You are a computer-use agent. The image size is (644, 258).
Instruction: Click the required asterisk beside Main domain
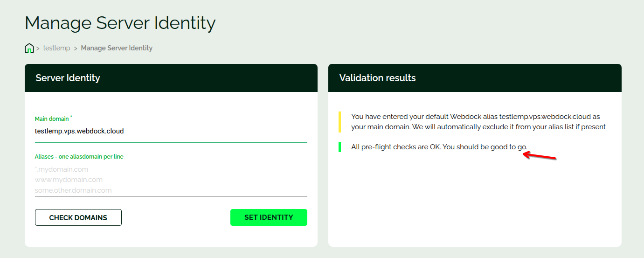click(x=71, y=117)
